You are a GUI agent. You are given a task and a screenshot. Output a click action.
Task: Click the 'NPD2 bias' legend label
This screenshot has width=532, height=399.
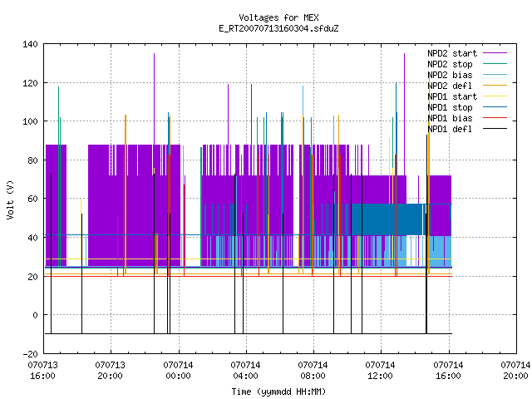pos(450,75)
